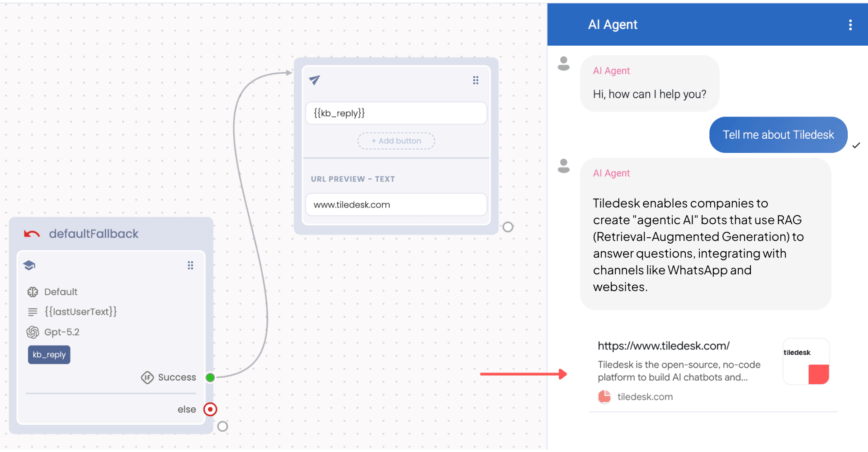
Task: Click the 'Hi, how can I help you?' message
Action: [650, 94]
